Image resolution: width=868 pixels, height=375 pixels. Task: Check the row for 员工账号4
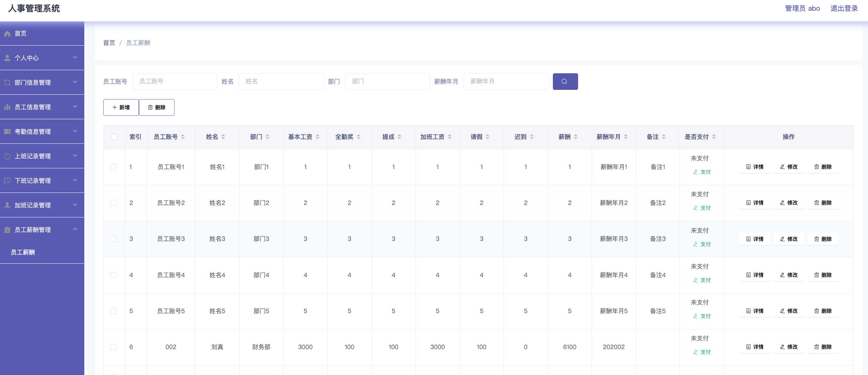(x=113, y=275)
